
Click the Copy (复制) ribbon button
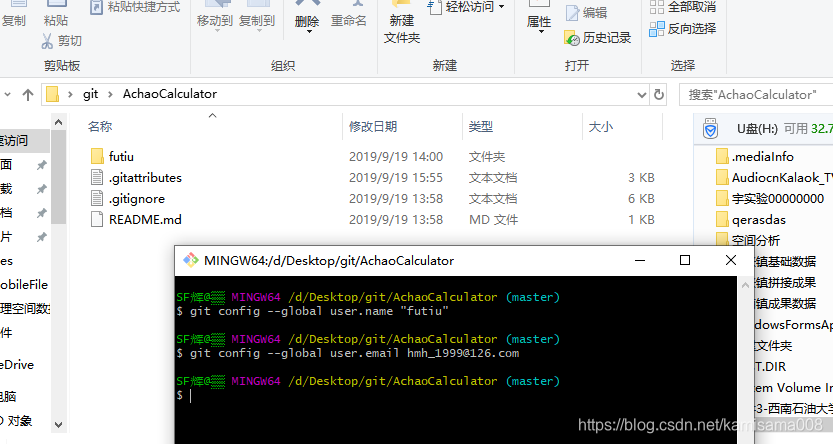(x=14, y=14)
